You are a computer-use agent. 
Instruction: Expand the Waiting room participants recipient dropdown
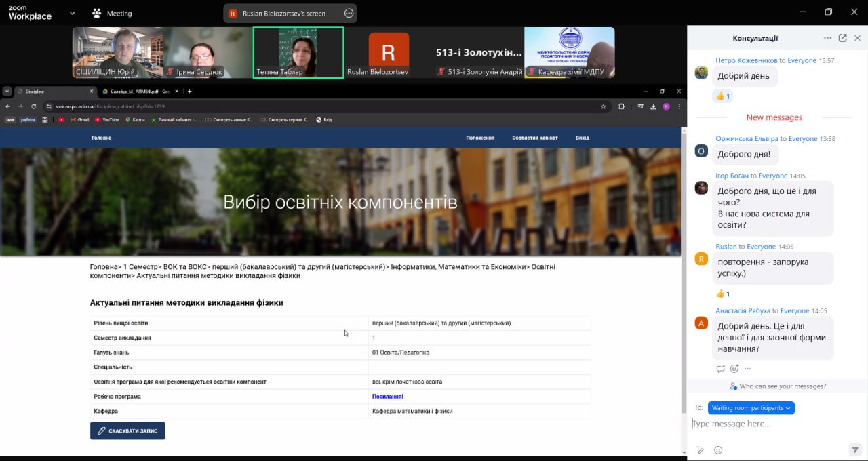pyautogui.click(x=751, y=408)
